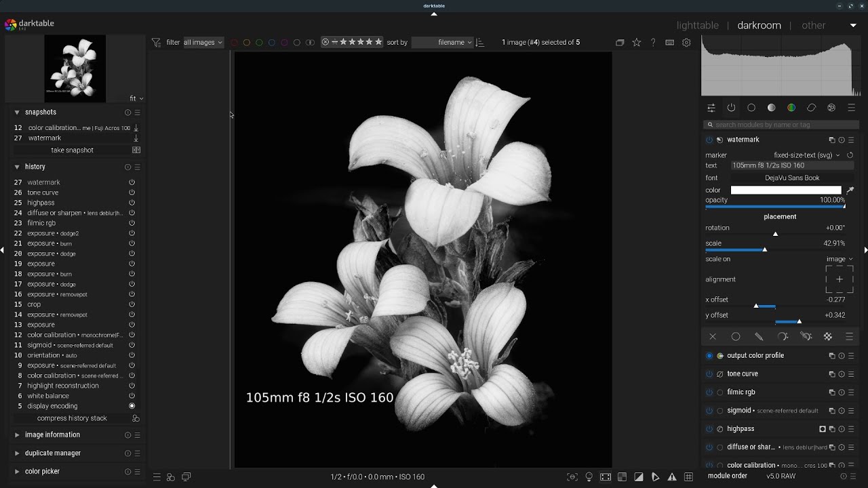Expand image information panel

(x=17, y=435)
